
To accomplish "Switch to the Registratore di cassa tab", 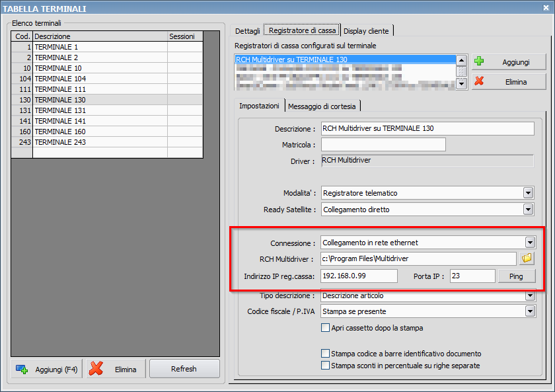I will [302, 30].
